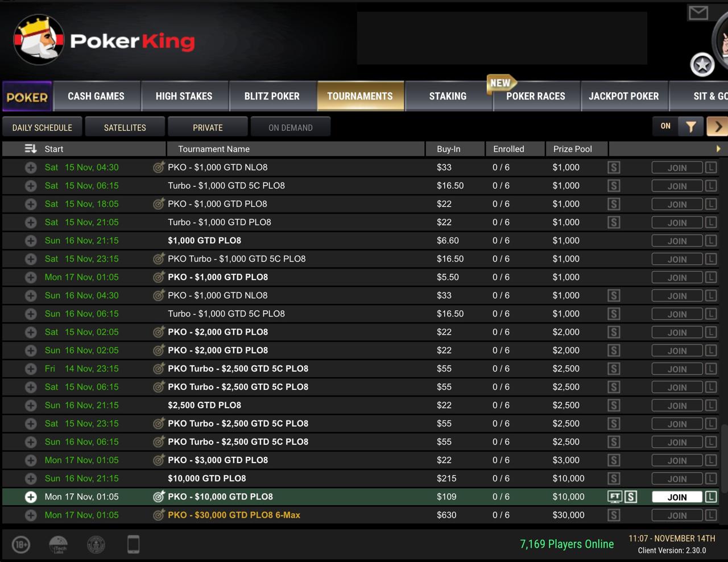The image size is (728, 562).
Task: Click the sort icon in the Start column header
Action: (31, 149)
